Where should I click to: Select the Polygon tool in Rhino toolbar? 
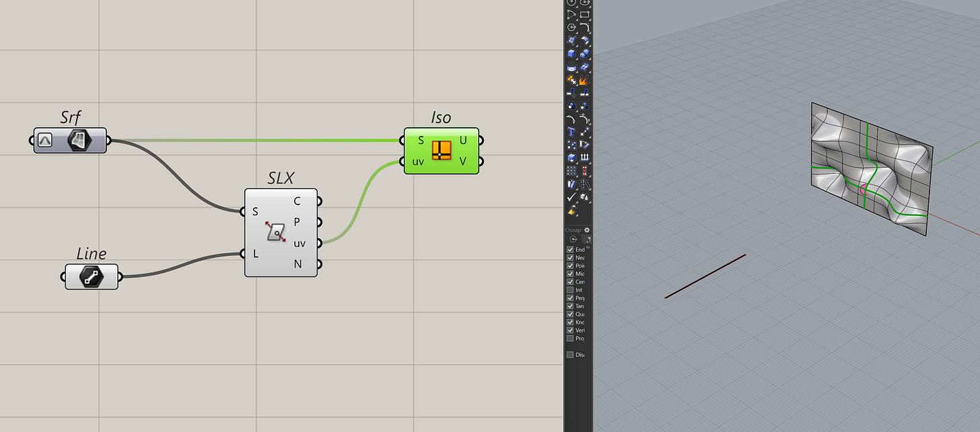point(571,27)
